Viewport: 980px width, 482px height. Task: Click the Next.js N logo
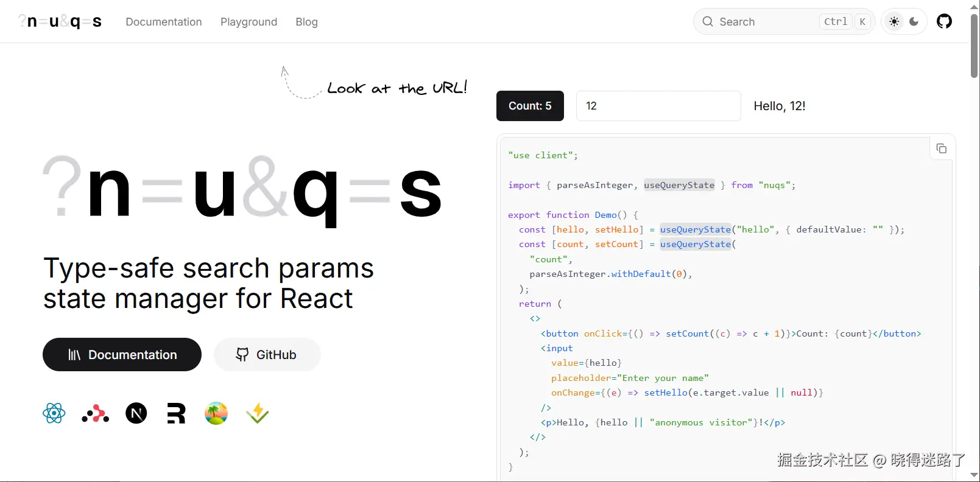pyautogui.click(x=136, y=414)
